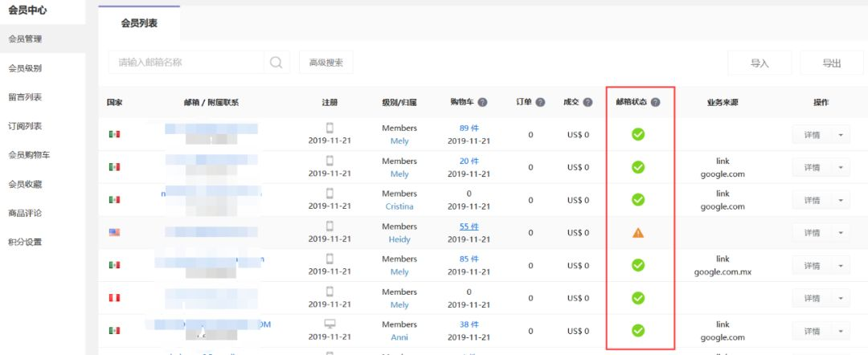This screenshot has height=355, width=868.
Task: Expand dropdown arrow in Heidy row
Action: tap(841, 233)
